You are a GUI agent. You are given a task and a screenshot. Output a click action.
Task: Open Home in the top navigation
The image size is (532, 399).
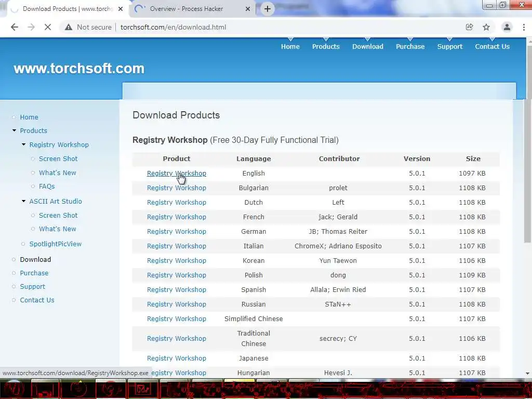click(290, 46)
